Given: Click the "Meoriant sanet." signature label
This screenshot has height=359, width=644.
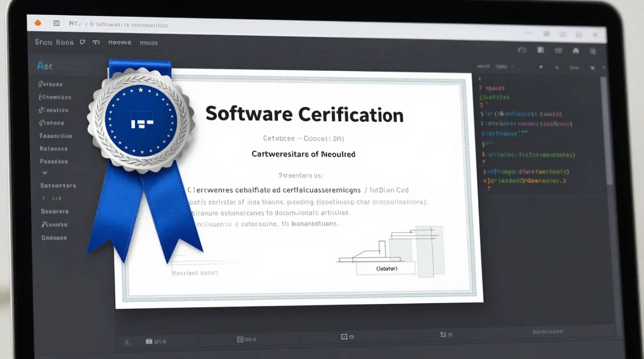Looking at the screenshot, I should [x=195, y=273].
